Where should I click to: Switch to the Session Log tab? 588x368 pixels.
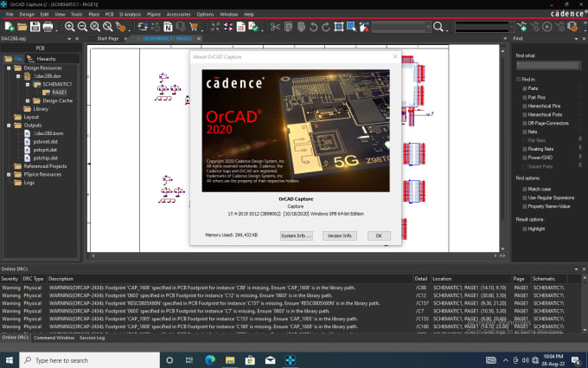coord(92,338)
